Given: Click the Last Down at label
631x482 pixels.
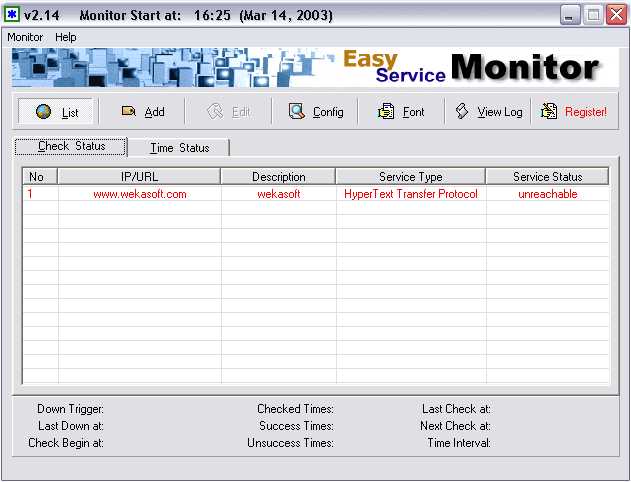Looking at the screenshot, I should pos(71,426).
